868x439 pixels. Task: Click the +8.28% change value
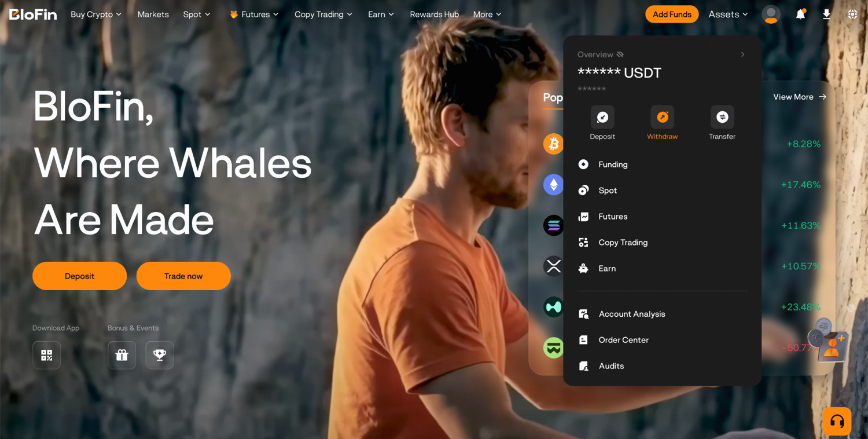[803, 144]
